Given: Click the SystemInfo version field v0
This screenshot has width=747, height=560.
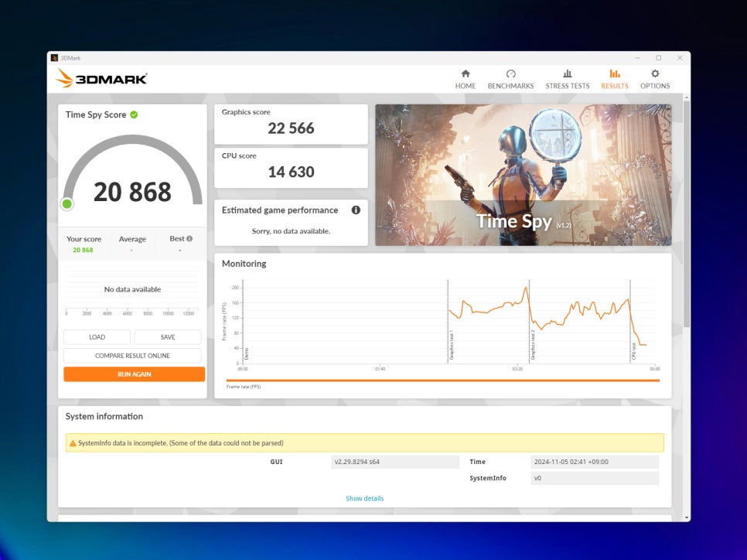Looking at the screenshot, I should pos(595,478).
